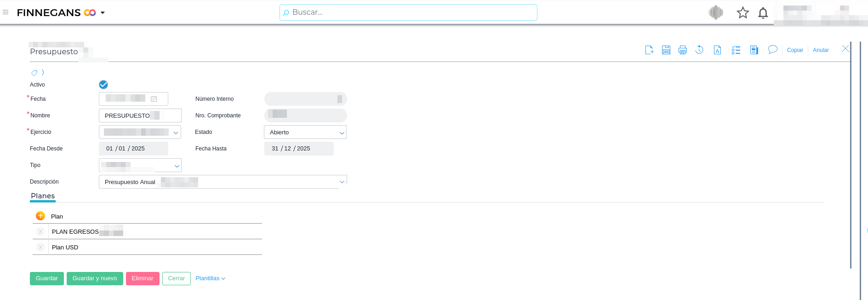Click the Fecha Hasta date field
The height and width of the screenshot is (300, 868).
pyautogui.click(x=299, y=149)
